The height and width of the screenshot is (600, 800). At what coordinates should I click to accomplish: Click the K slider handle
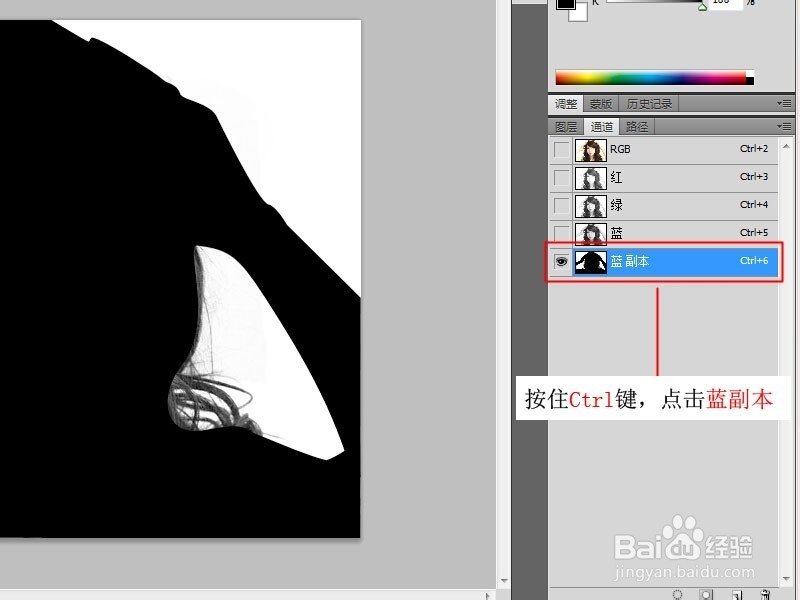click(703, 7)
